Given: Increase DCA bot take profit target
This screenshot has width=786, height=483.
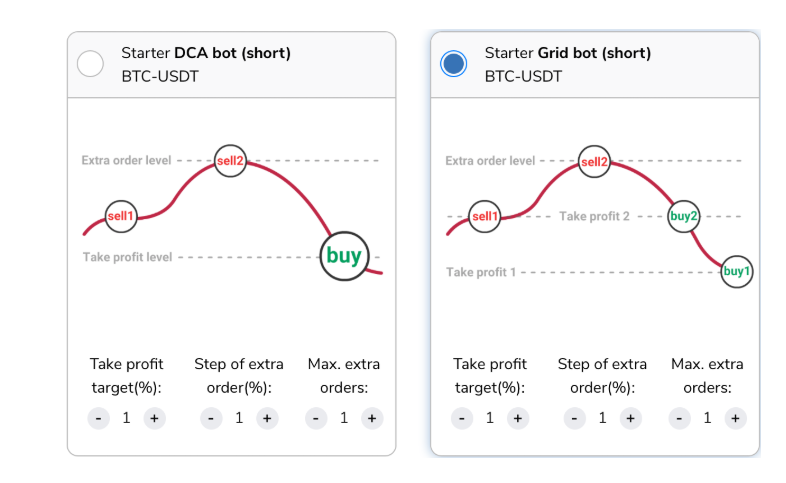Looking at the screenshot, I should pyautogui.click(x=154, y=418).
